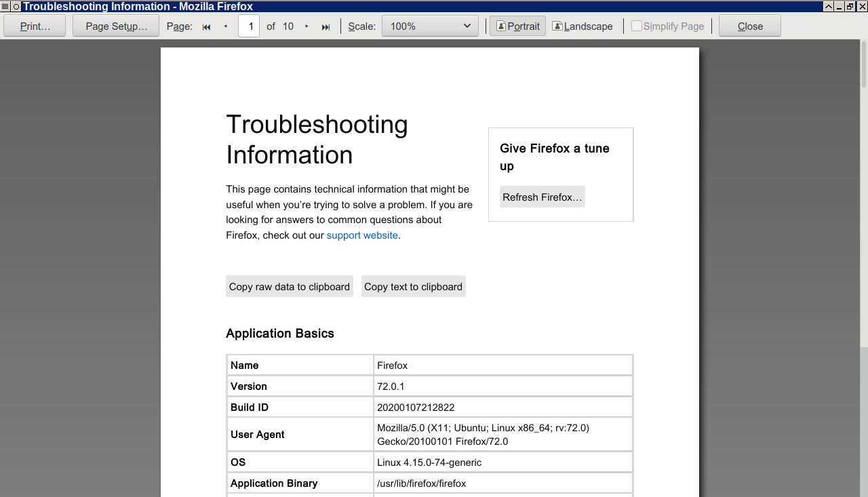Click the Print… button

[x=35, y=26]
